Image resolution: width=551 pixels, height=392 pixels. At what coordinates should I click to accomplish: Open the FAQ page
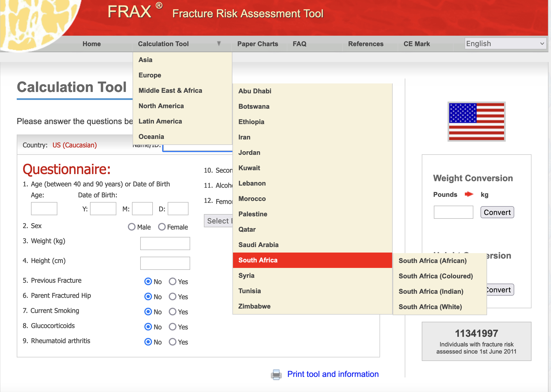299,44
